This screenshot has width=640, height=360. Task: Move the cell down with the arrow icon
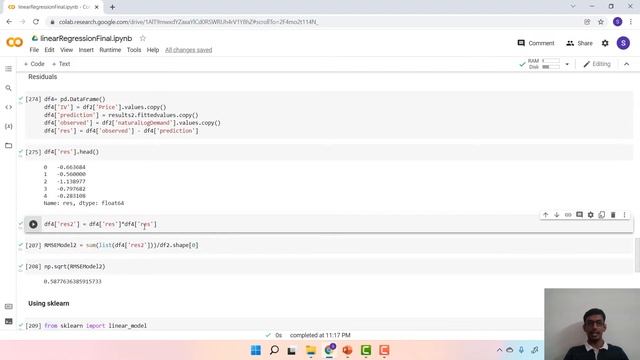tap(557, 215)
